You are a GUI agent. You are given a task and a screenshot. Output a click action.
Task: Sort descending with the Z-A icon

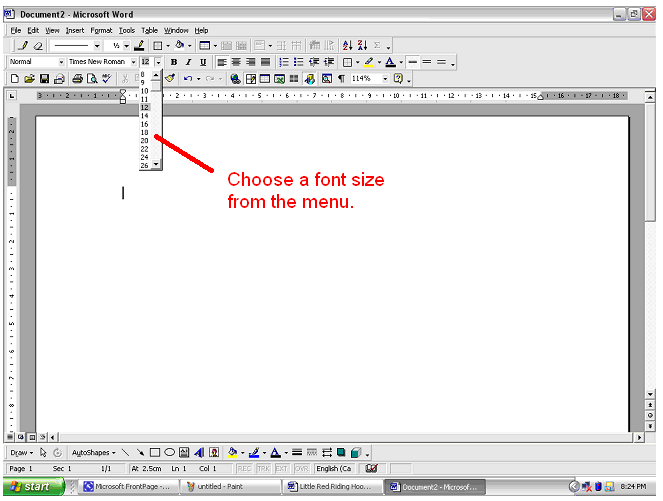(362, 45)
